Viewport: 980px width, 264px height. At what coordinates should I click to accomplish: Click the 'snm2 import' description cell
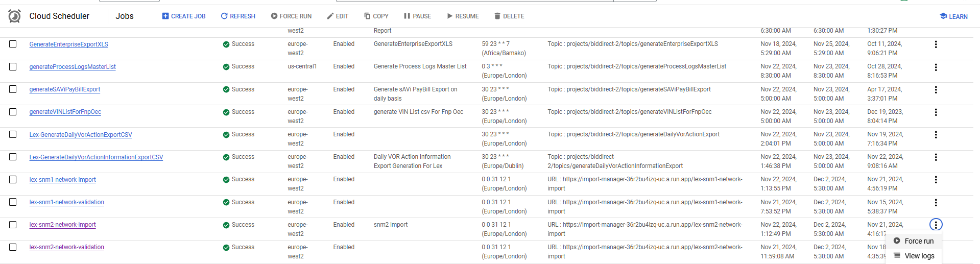(x=391, y=225)
